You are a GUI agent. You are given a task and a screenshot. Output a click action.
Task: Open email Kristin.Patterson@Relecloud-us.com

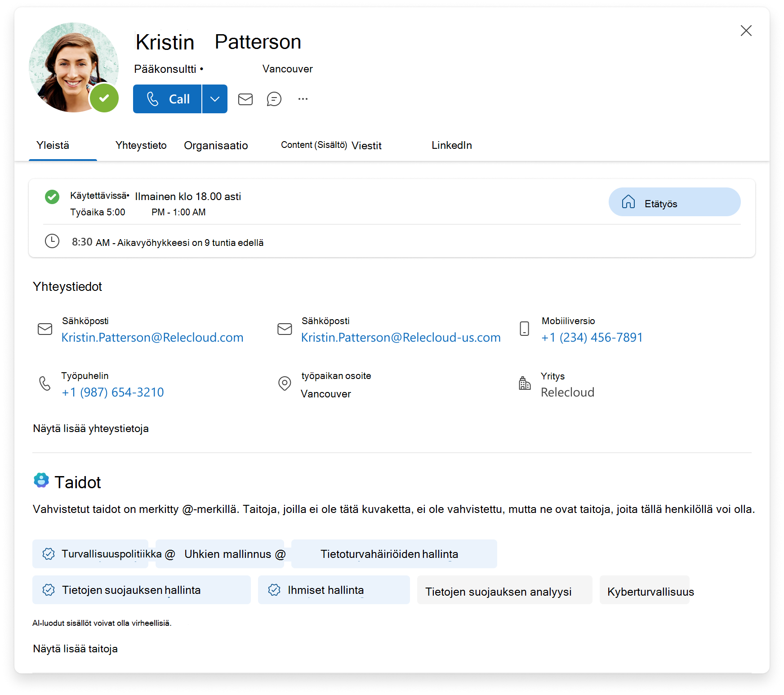[x=401, y=338]
